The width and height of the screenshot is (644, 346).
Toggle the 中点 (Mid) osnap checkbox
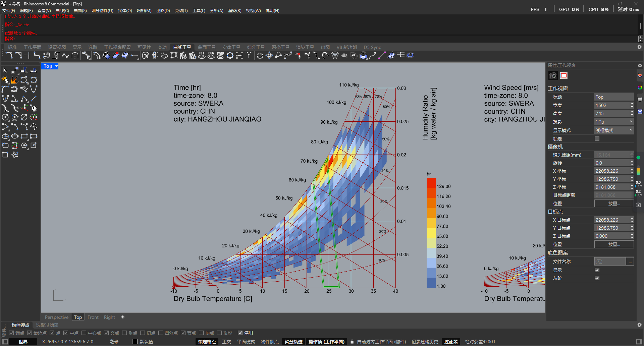(x=66, y=333)
